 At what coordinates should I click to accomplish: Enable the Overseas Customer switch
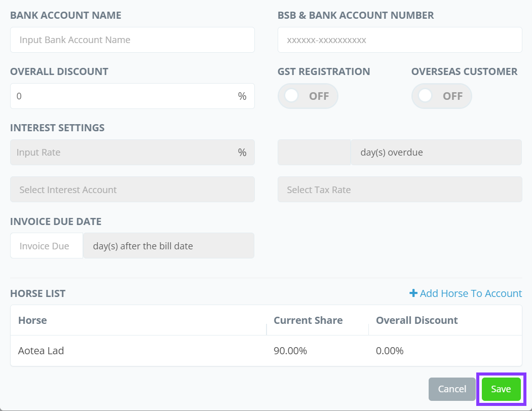pyautogui.click(x=441, y=96)
